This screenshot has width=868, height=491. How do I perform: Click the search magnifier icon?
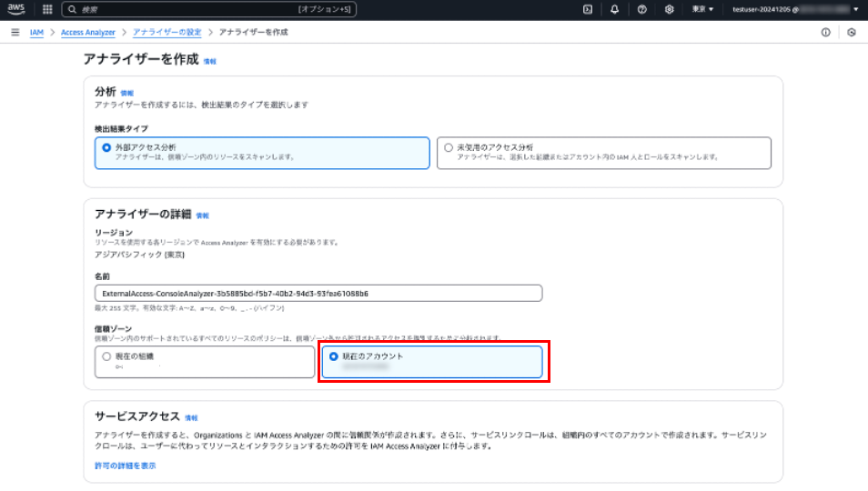tap(72, 9)
